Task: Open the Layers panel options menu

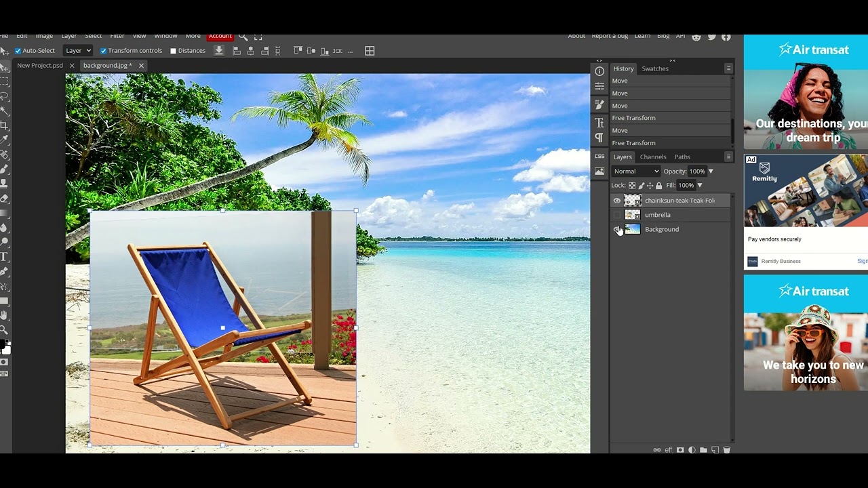Action: coord(728,157)
